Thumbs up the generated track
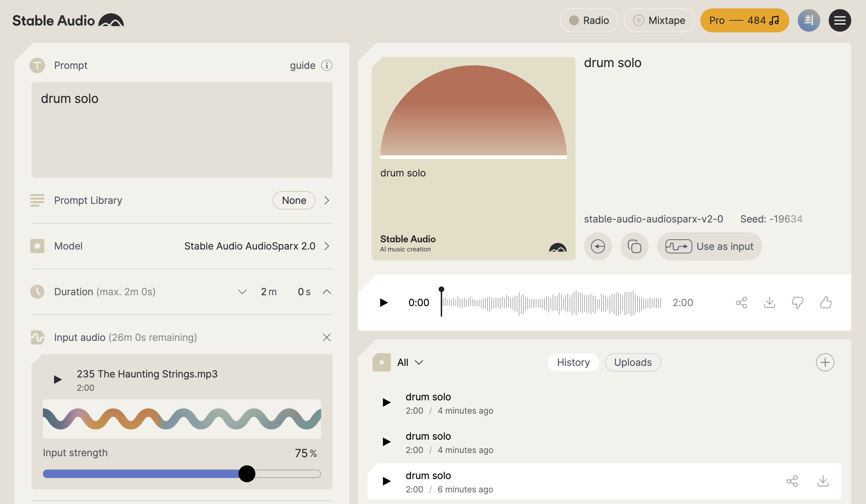Image resolution: width=866 pixels, height=504 pixels. [826, 302]
